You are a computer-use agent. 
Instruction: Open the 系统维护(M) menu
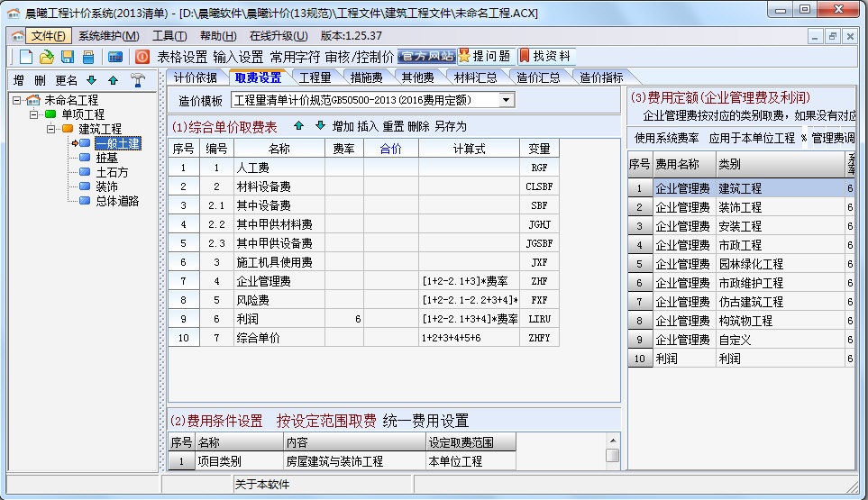(x=108, y=36)
